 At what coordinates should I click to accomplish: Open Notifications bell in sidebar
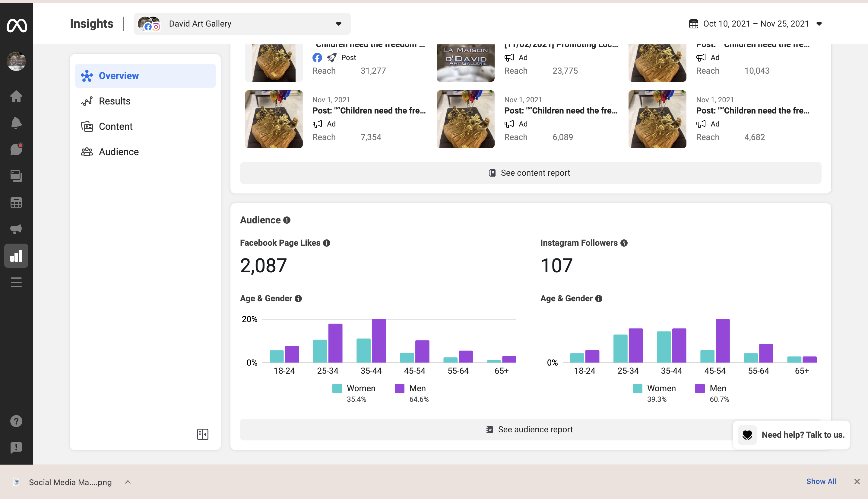point(16,123)
